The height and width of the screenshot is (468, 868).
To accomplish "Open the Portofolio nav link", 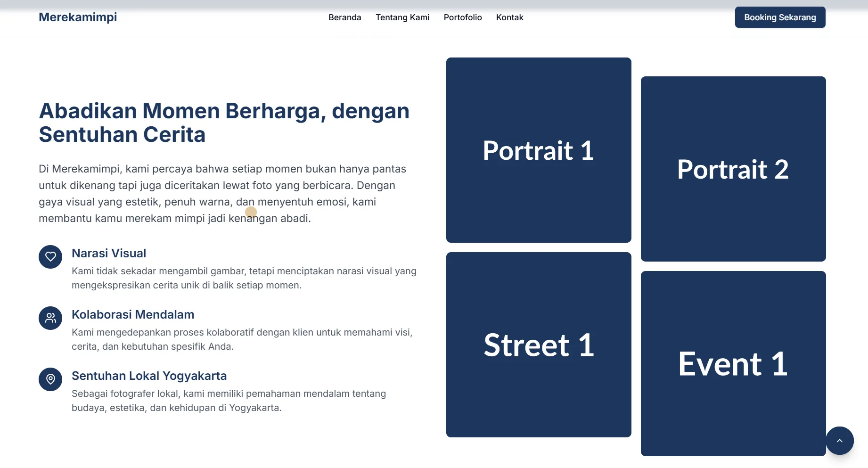I will tap(463, 17).
